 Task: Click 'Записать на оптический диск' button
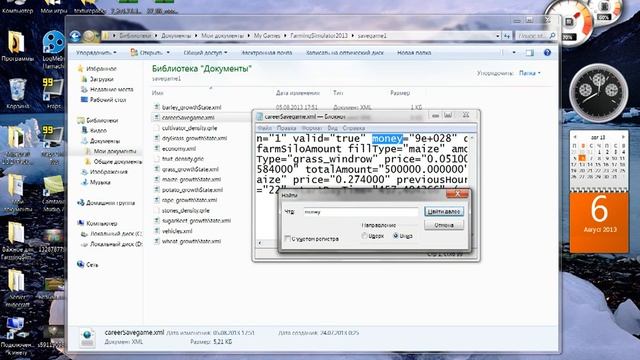[x=344, y=53]
